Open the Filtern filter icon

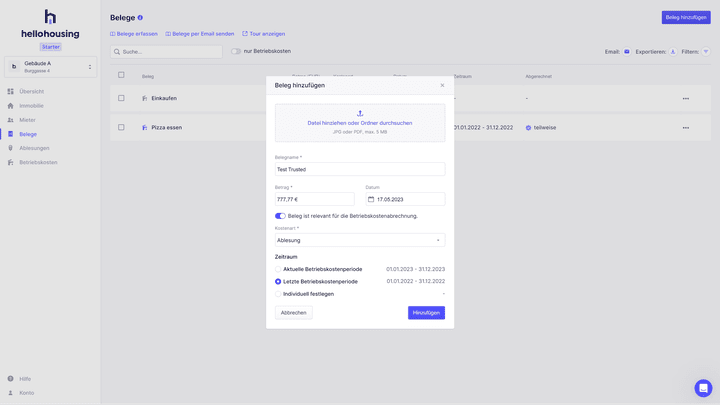(706, 51)
